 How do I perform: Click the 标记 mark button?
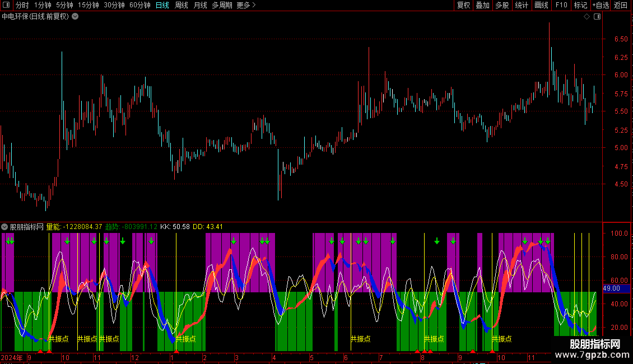point(580,5)
